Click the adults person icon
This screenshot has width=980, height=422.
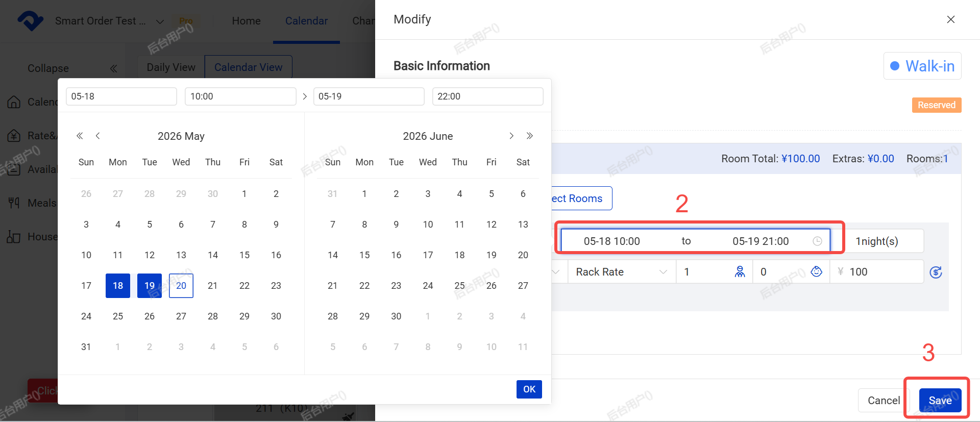click(740, 272)
